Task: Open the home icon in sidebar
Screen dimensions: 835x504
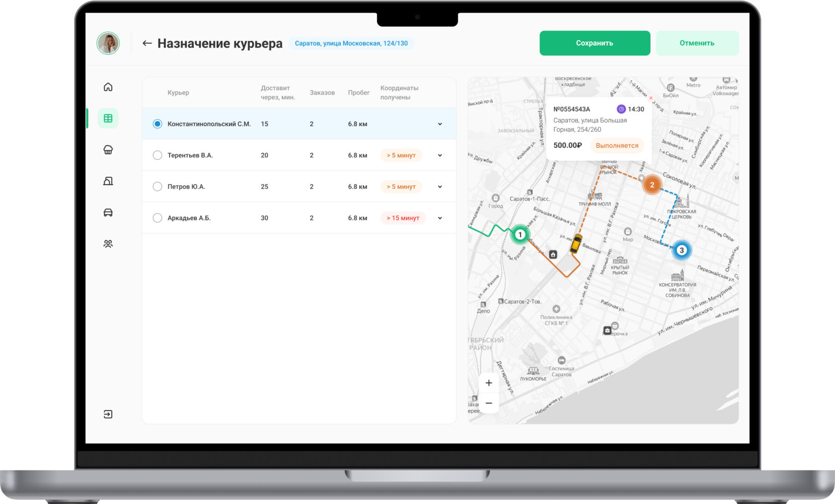Action: click(x=108, y=87)
